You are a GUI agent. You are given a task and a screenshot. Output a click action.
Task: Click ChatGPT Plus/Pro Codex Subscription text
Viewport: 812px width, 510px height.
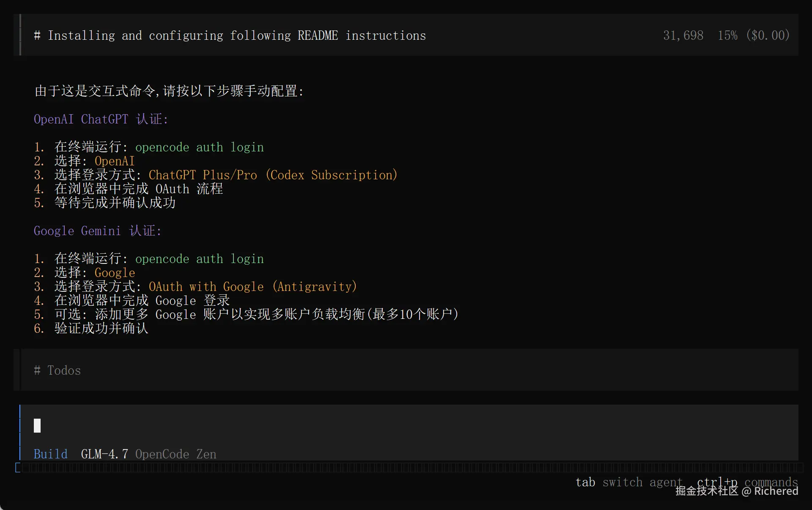click(x=273, y=175)
